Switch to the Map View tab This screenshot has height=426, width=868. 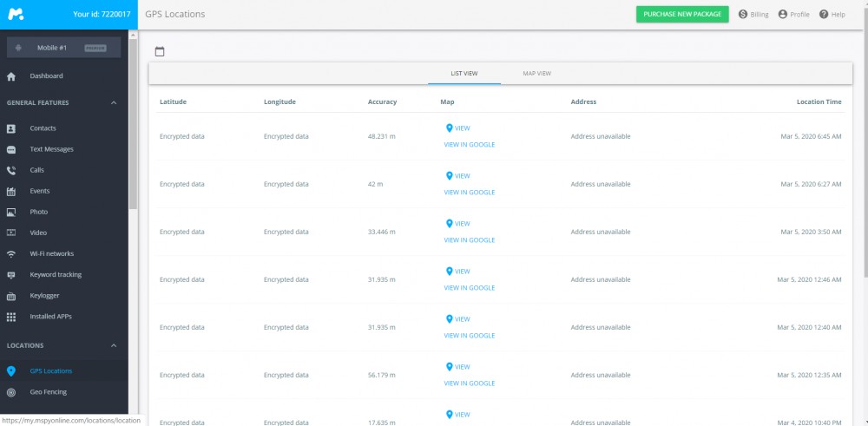[x=536, y=74]
